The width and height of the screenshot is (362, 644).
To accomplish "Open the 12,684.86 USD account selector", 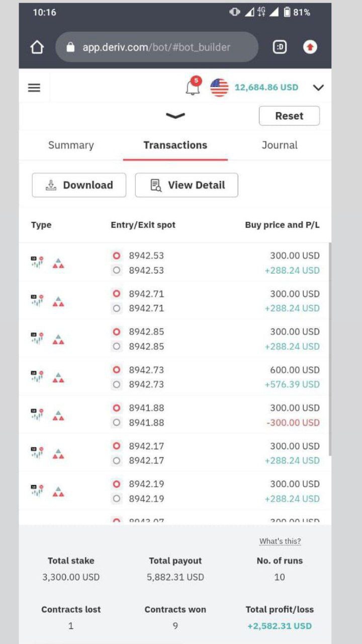I will coord(266,88).
